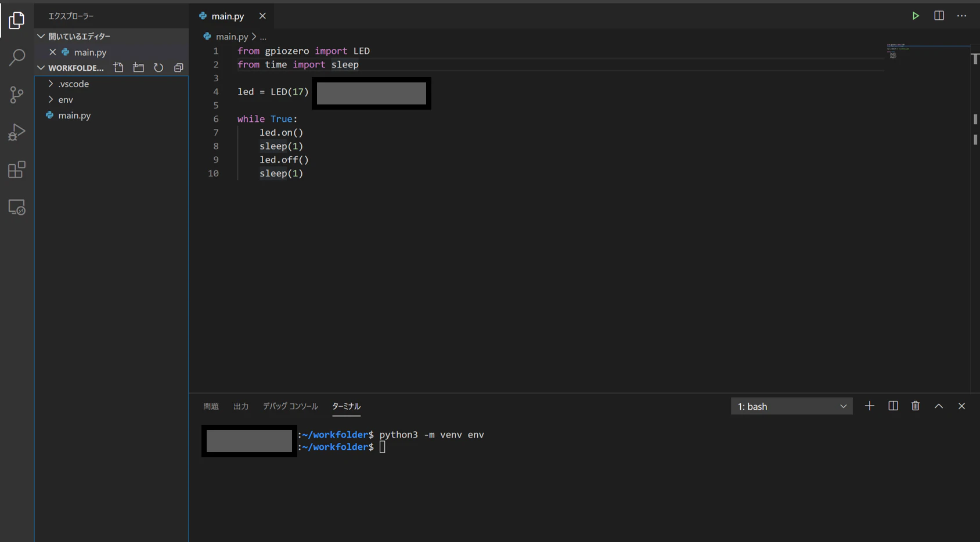The width and height of the screenshot is (980, 542).
Task: Expand the .vscode folder
Action: pyautogui.click(x=111, y=84)
